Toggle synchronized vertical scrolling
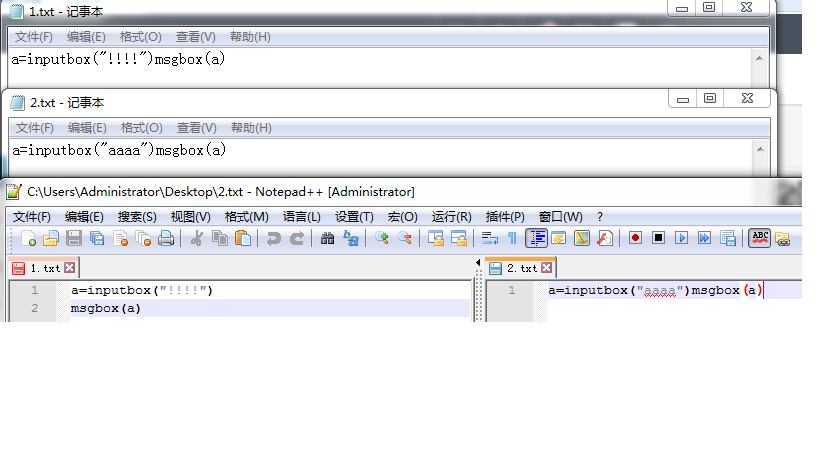 coord(436,239)
